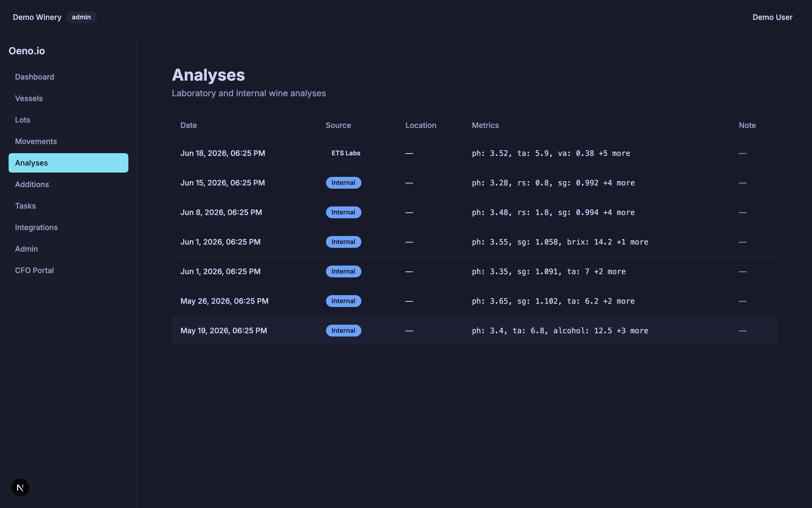Click the admin role badge
The height and width of the screenshot is (508, 812).
click(81, 17)
